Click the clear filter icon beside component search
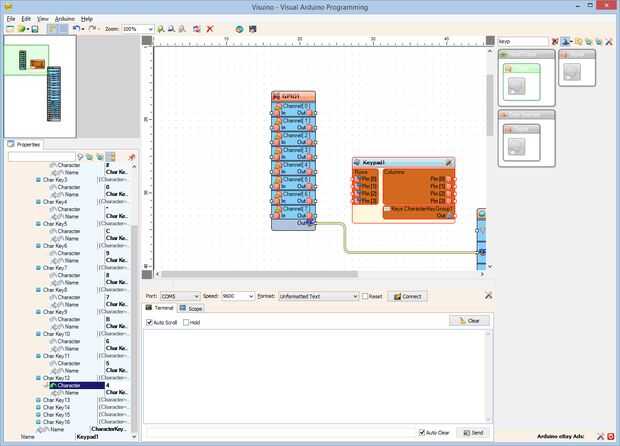The width and height of the screenshot is (620, 446). pos(555,41)
